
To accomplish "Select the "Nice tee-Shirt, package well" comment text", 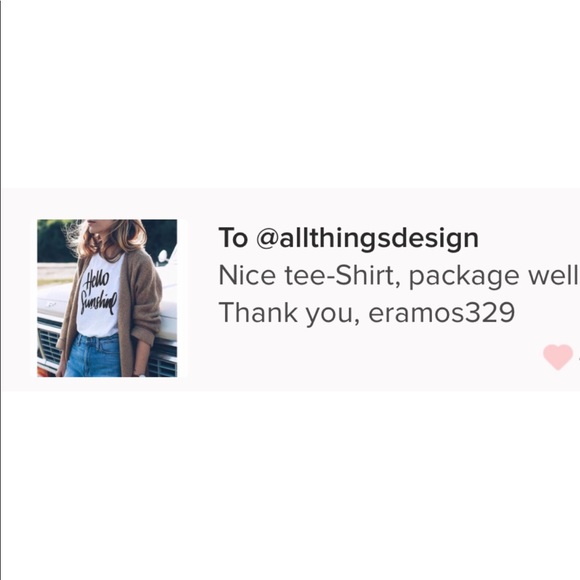I will point(399,276).
